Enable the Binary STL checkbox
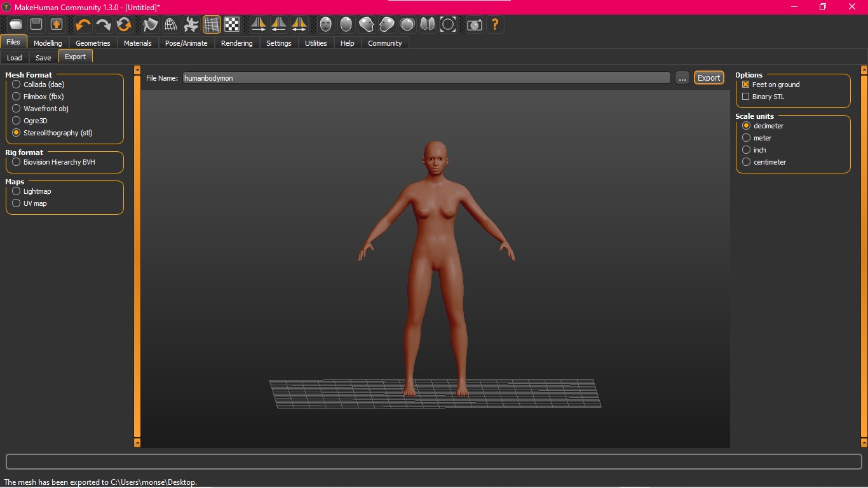The height and width of the screenshot is (488, 868). click(x=746, y=97)
